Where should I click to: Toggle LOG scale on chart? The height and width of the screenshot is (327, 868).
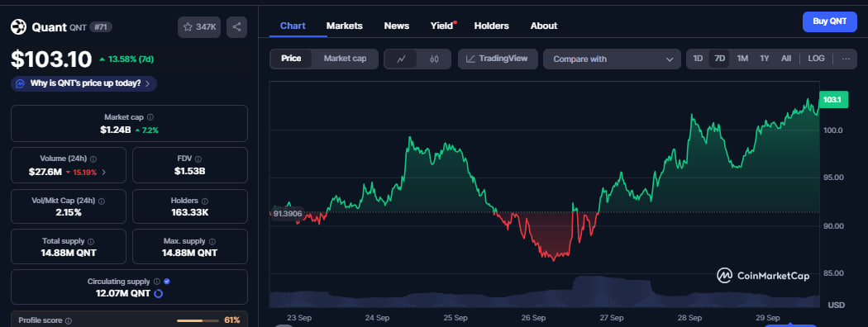click(x=816, y=59)
